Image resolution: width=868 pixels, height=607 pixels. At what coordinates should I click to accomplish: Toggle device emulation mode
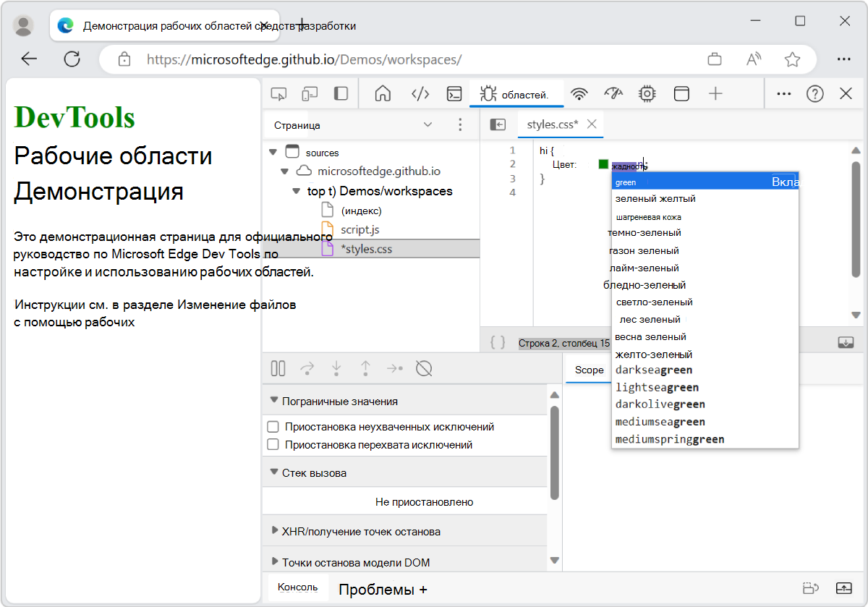[x=310, y=93]
